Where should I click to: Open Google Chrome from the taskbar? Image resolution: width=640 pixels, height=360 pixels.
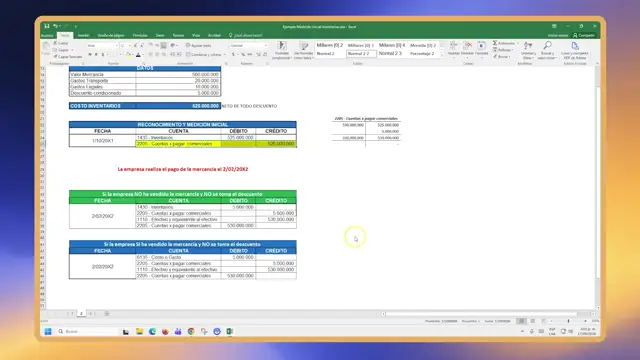191,331
